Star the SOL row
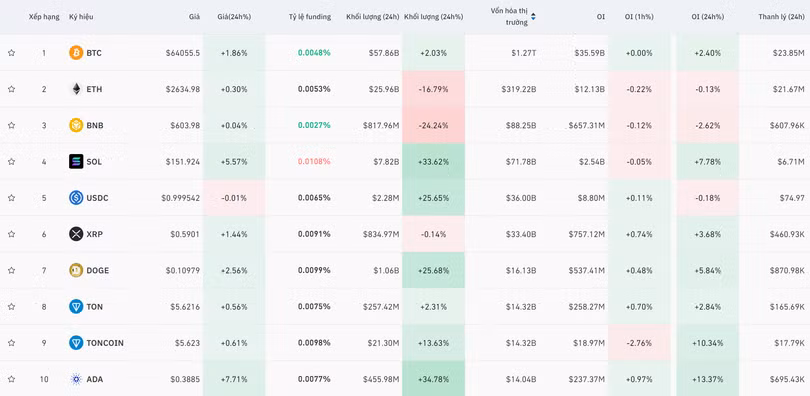 (11, 162)
